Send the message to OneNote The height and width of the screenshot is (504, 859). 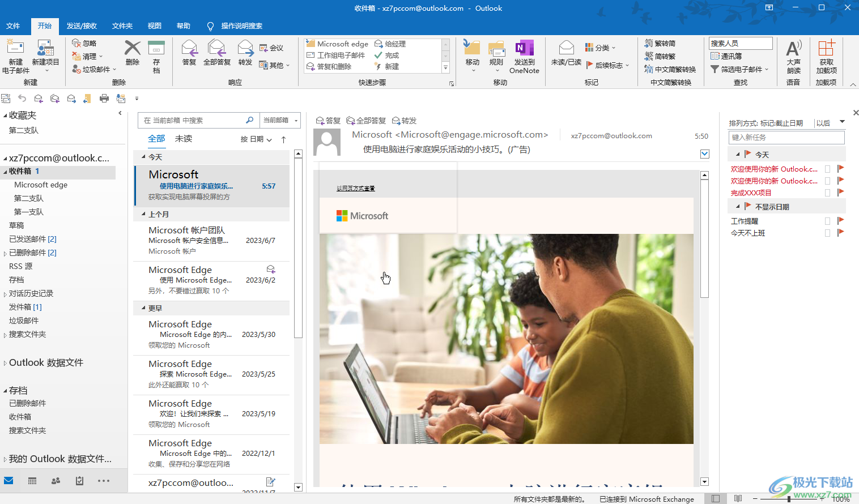pos(524,57)
